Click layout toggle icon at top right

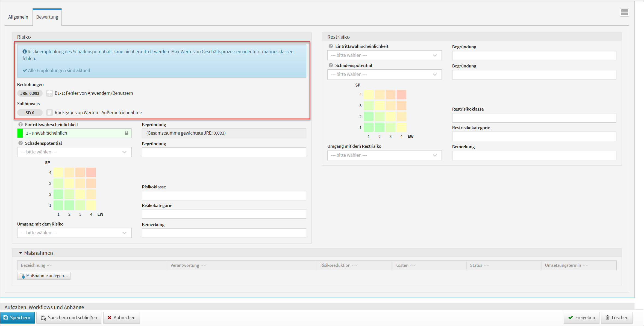pyautogui.click(x=624, y=12)
